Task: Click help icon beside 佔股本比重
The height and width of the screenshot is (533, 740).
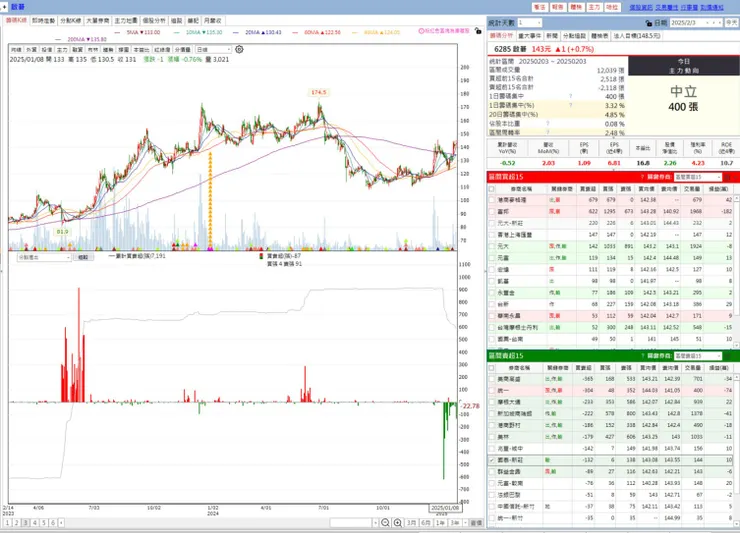Action: click(548, 124)
